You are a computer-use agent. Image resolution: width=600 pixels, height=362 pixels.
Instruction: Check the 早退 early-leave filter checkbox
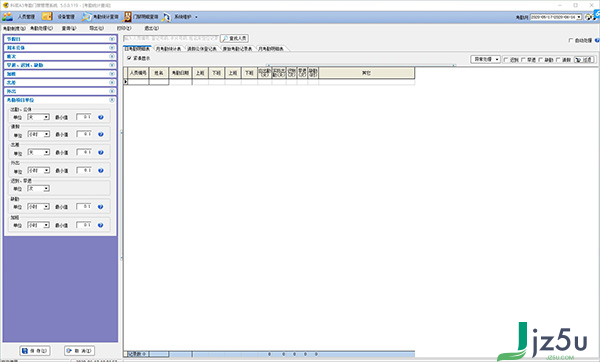[x=523, y=60]
